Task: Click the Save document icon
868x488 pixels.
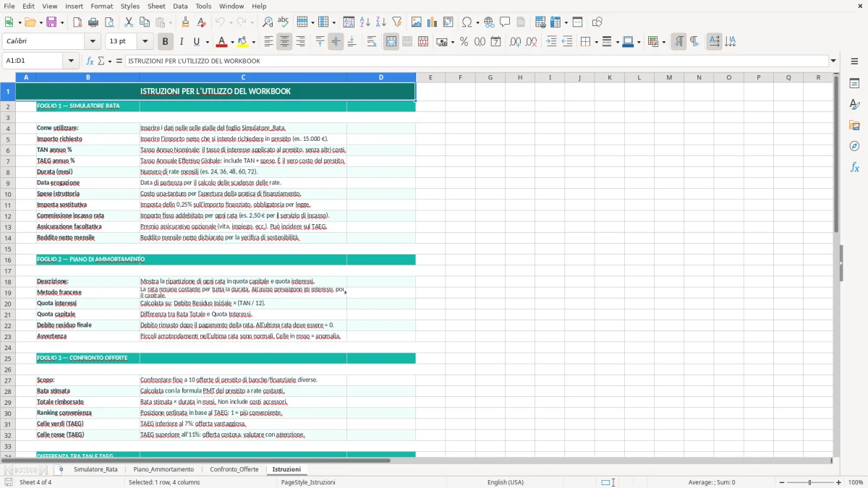Action: pos(51,22)
